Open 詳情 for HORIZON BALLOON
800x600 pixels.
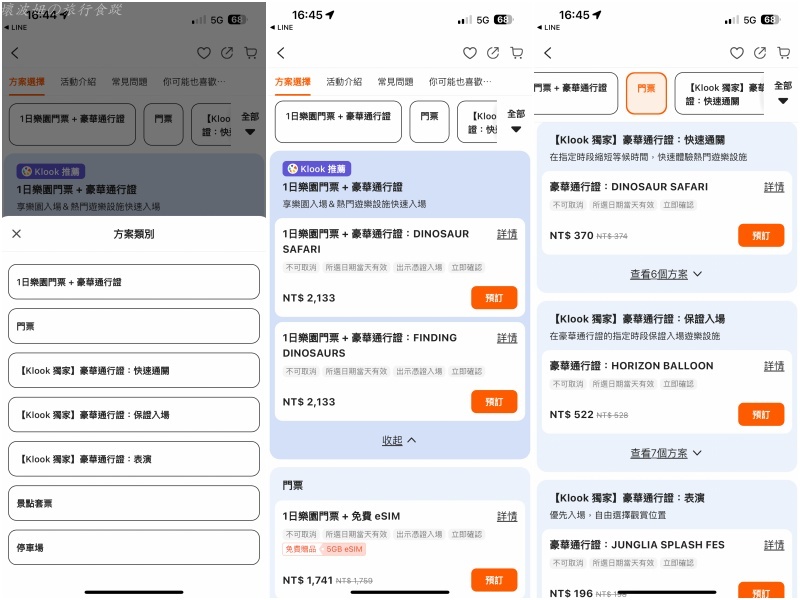coord(774,366)
